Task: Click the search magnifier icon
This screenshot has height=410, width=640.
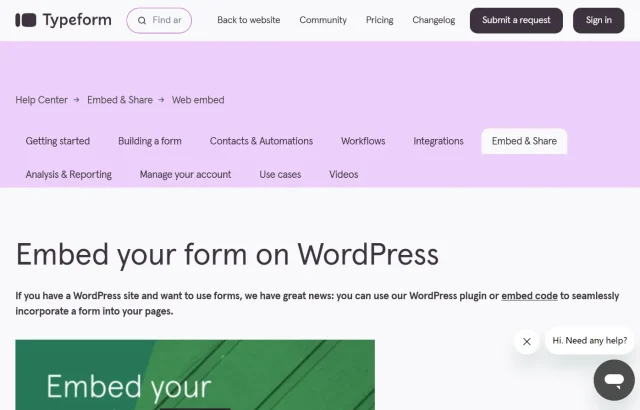Action: (x=142, y=20)
